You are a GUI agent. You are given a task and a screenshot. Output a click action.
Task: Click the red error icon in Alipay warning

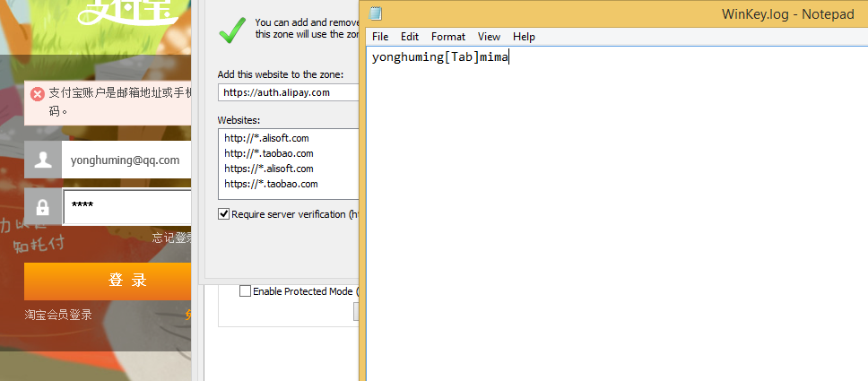coord(37,94)
